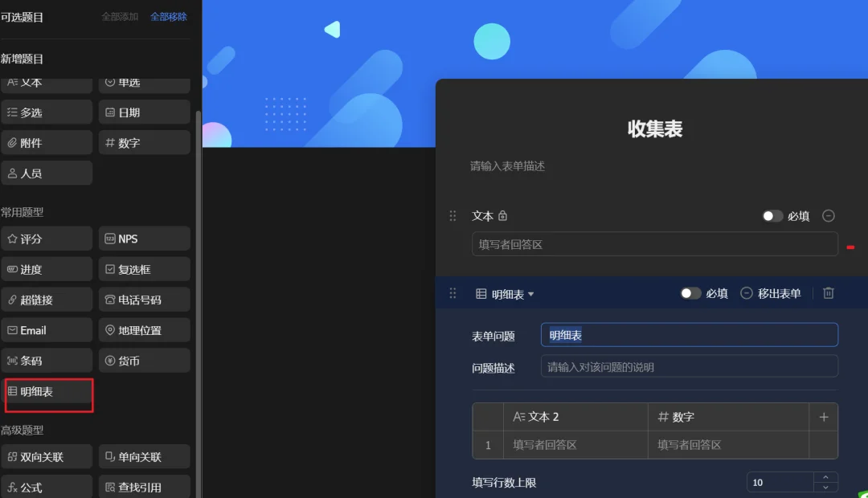Toggle 必填 required for 文本 question
Viewport: 868px width, 498px height.
pos(772,216)
